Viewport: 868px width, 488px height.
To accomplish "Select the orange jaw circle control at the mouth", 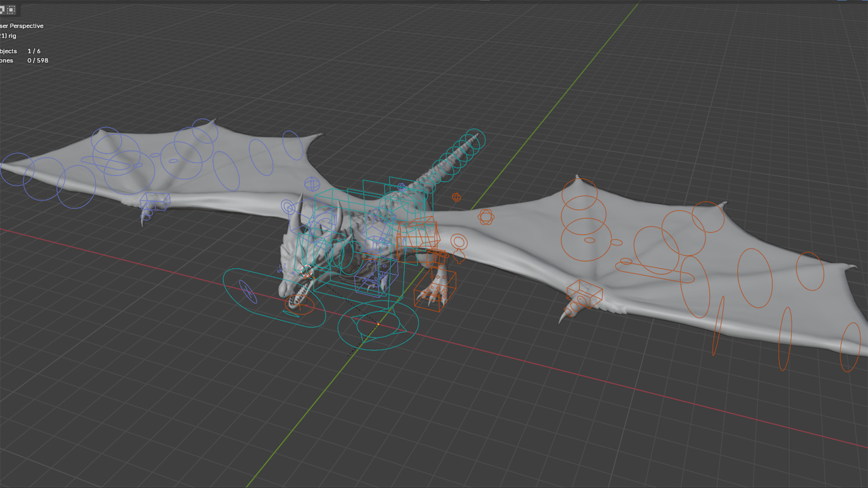I will [299, 304].
